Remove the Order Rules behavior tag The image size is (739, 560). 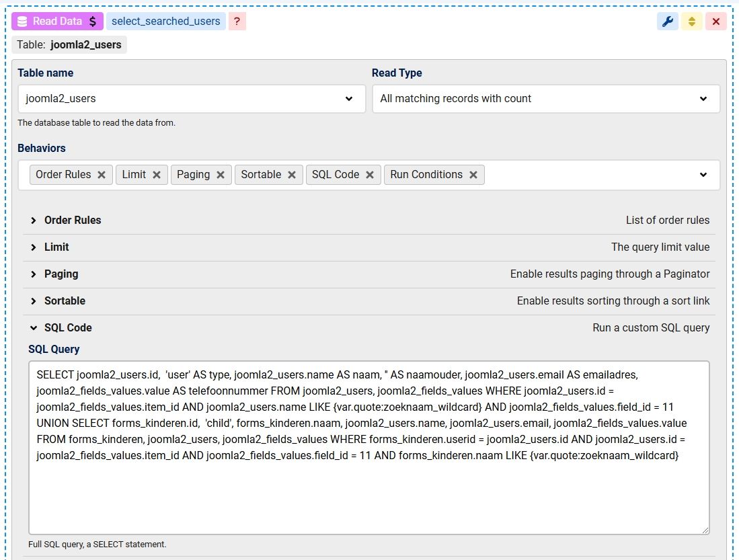coord(102,175)
